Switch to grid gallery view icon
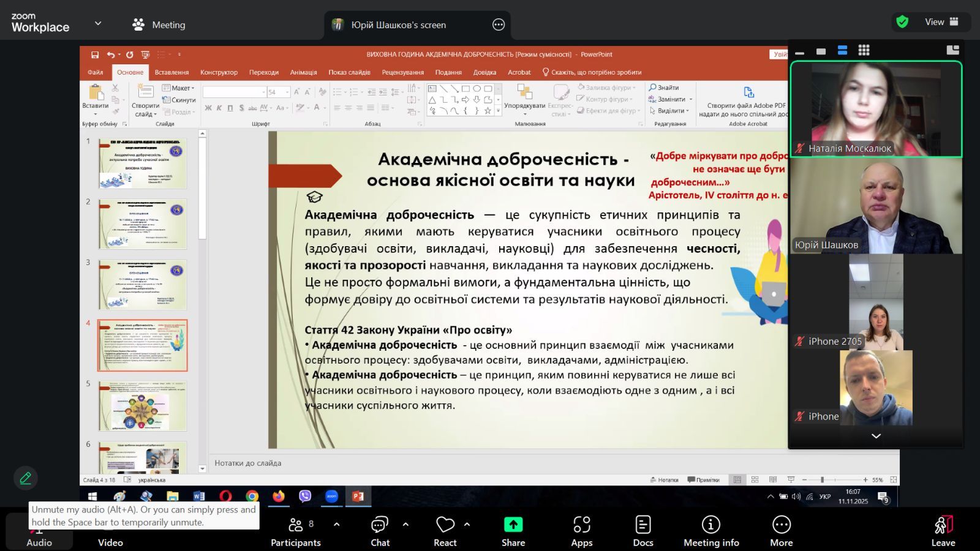Viewport: 980px width, 551px height. point(864,50)
